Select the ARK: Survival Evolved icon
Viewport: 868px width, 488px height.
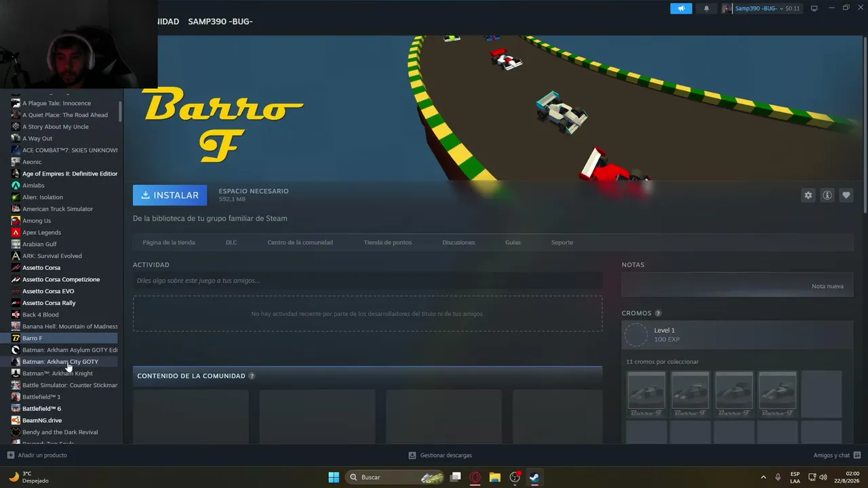tap(16, 256)
